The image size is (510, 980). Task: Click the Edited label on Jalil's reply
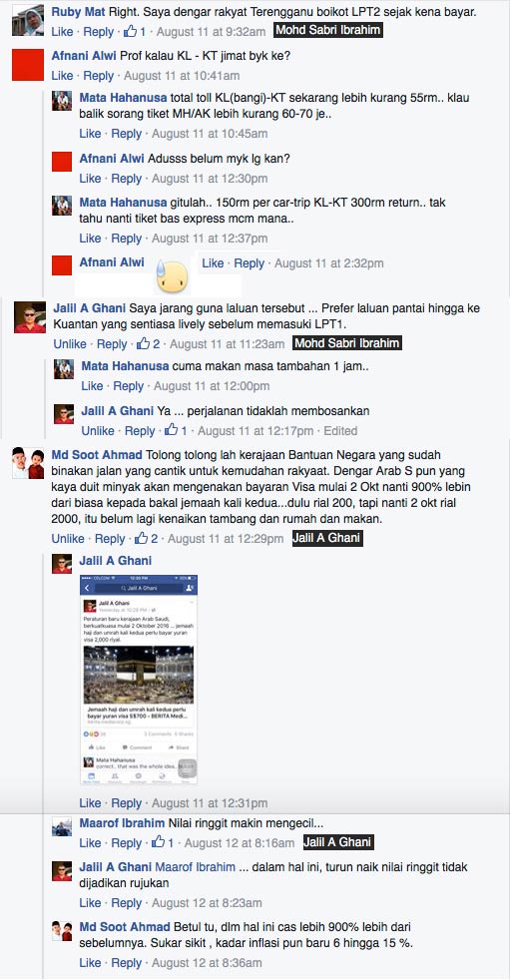click(340, 431)
